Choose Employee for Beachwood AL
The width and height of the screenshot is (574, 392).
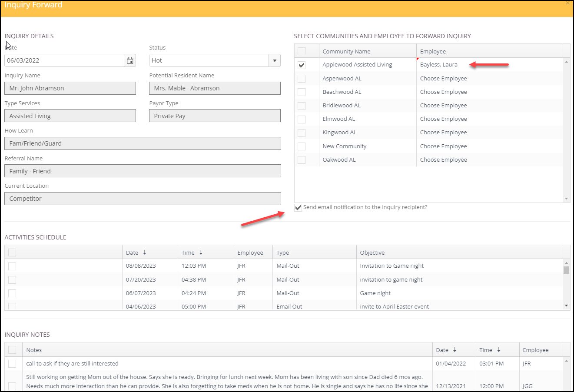tap(489, 92)
